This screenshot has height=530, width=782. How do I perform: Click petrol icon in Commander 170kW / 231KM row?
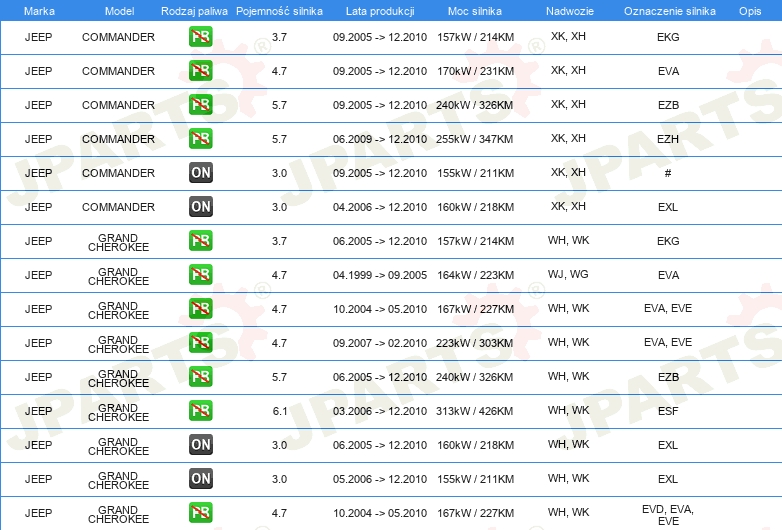pos(200,70)
